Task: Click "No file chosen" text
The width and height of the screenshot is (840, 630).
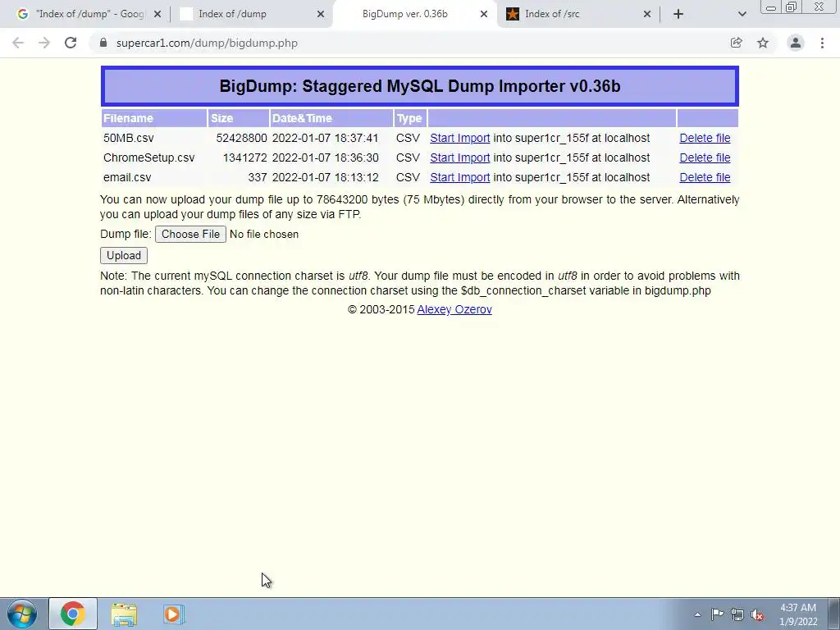Action: pos(264,234)
